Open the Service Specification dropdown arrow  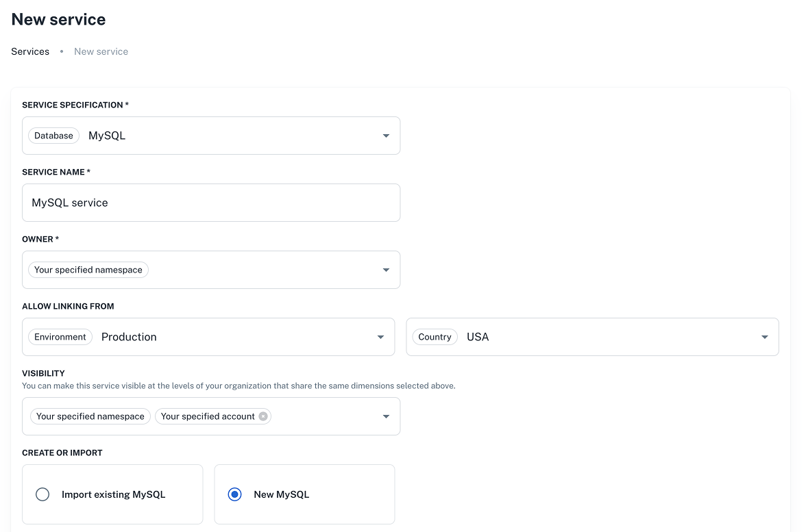[x=386, y=136]
